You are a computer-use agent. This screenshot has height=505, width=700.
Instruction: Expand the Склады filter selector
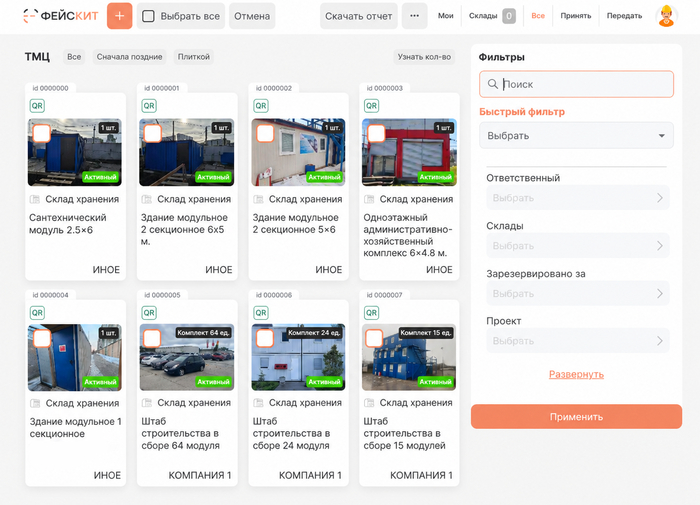pyautogui.click(x=578, y=245)
